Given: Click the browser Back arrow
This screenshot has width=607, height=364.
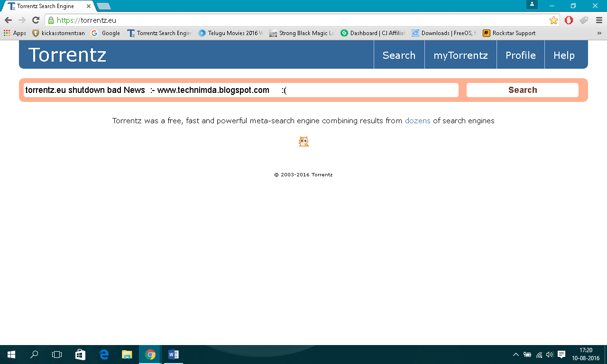Looking at the screenshot, I should tap(8, 20).
